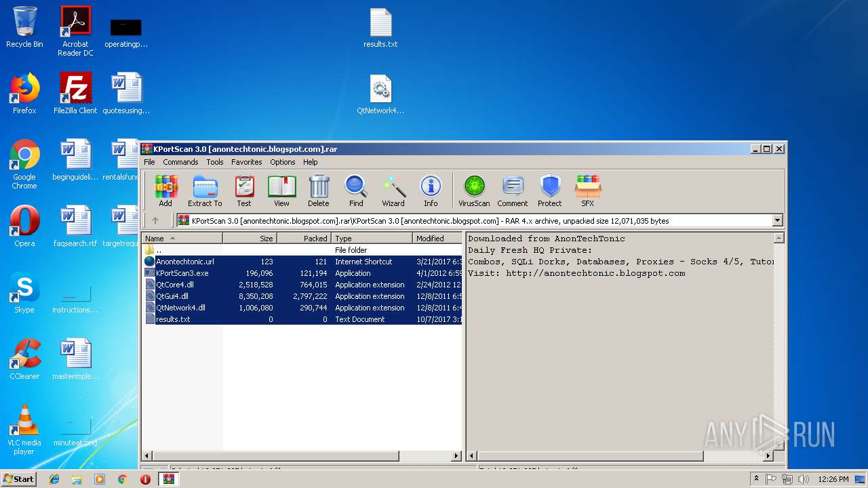Go up one folder level arrow
This screenshot has width=868, height=488.
(155, 220)
